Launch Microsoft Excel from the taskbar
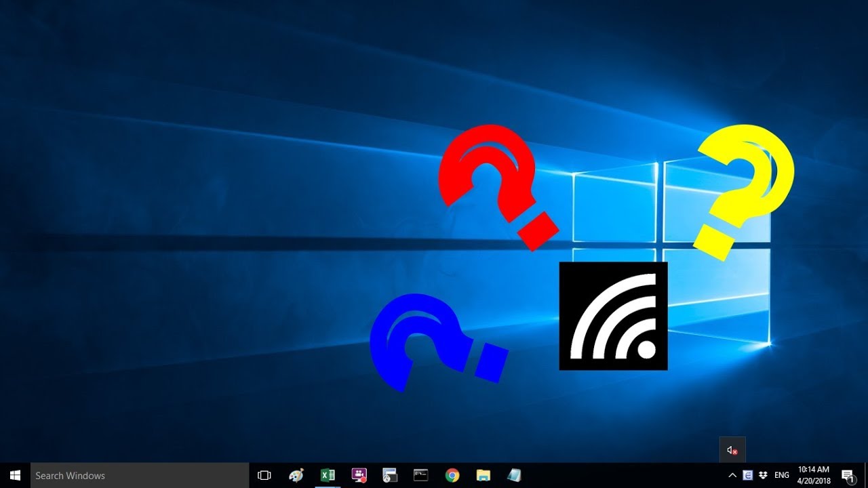This screenshot has width=868, height=488. pyautogui.click(x=328, y=475)
